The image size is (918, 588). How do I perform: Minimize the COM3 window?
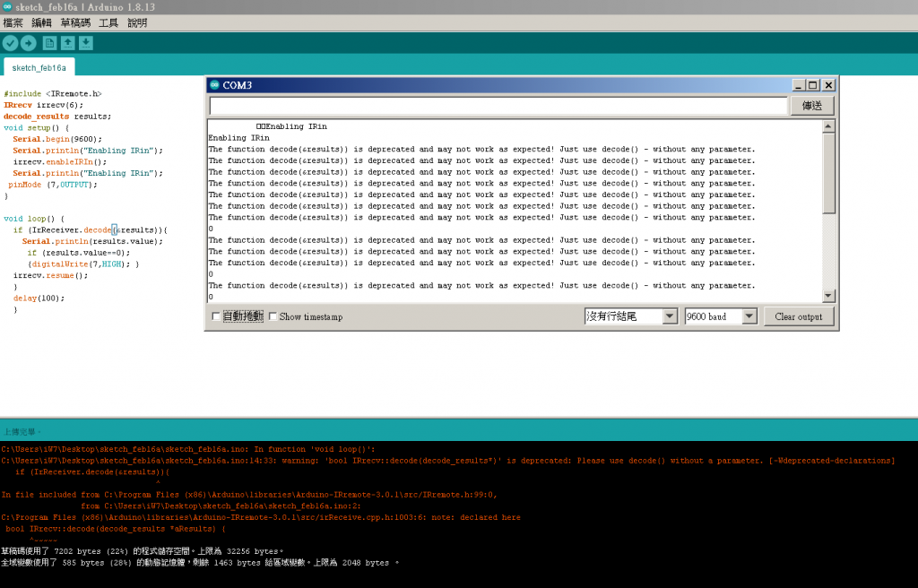pos(798,85)
